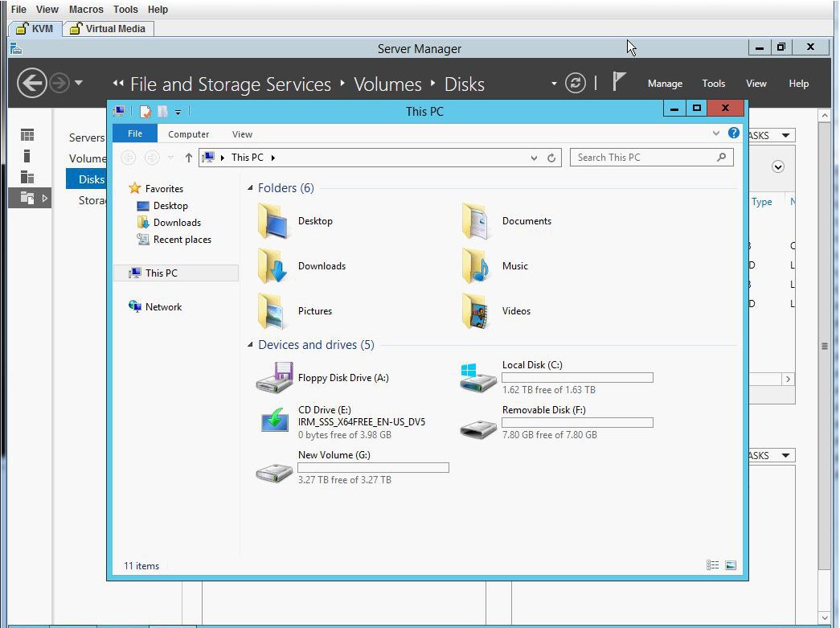This screenshot has height=628, width=840.
Task: Click the Properties quick access toolbar icon
Action: tap(145, 112)
